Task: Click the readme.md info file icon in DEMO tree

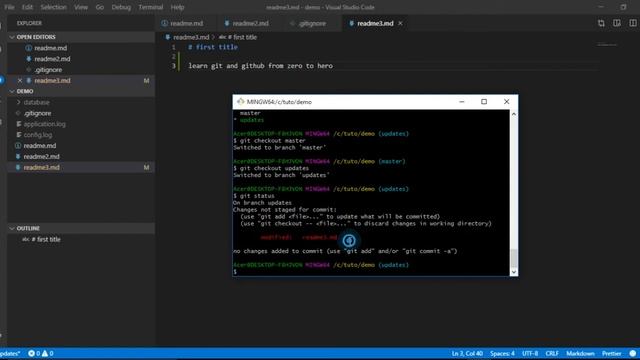Action: [x=18, y=146]
